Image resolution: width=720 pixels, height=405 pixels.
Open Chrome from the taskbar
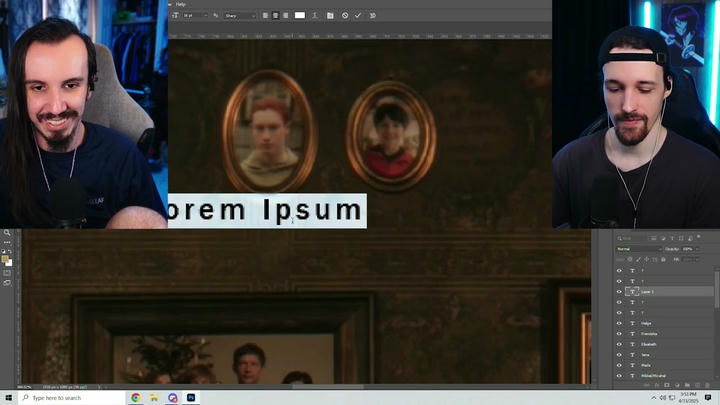tap(136, 398)
